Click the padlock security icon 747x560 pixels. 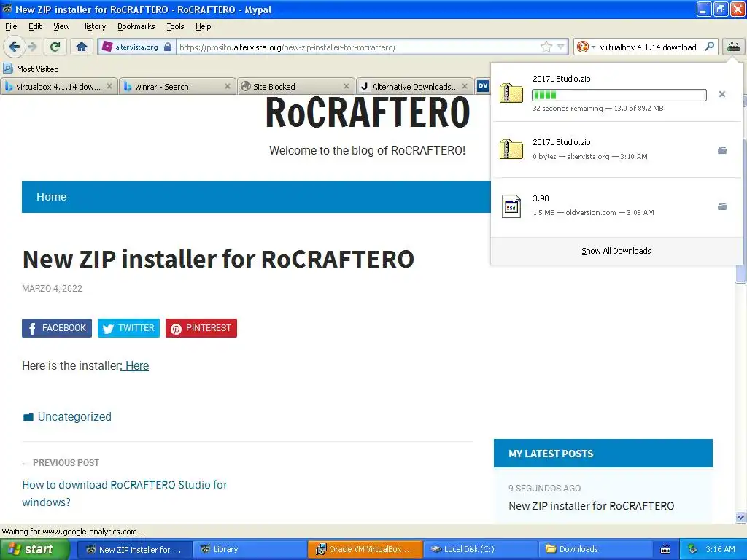168,47
